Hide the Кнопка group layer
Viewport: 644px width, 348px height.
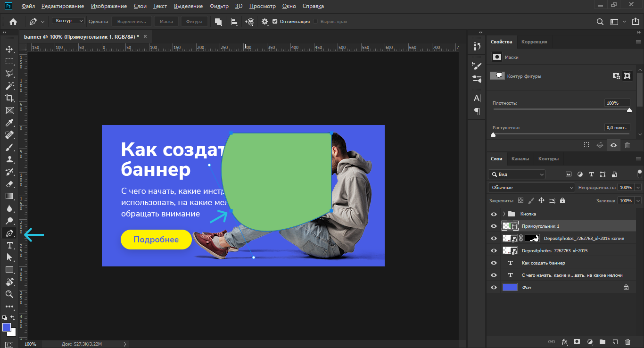(x=494, y=214)
